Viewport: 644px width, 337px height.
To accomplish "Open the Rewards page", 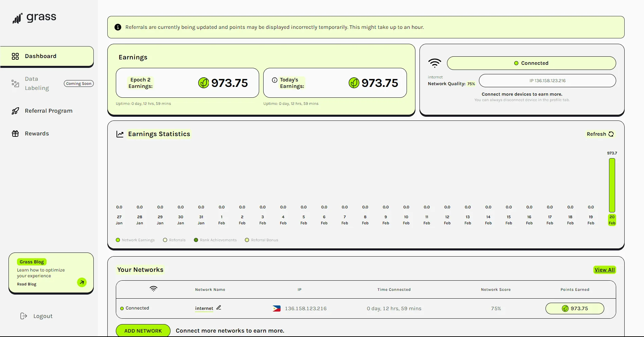I will pos(37,133).
